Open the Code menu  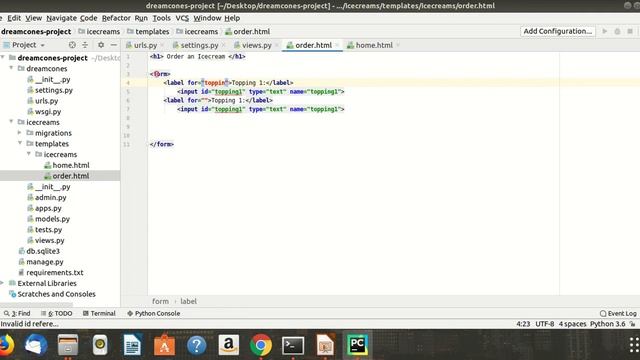(88, 18)
